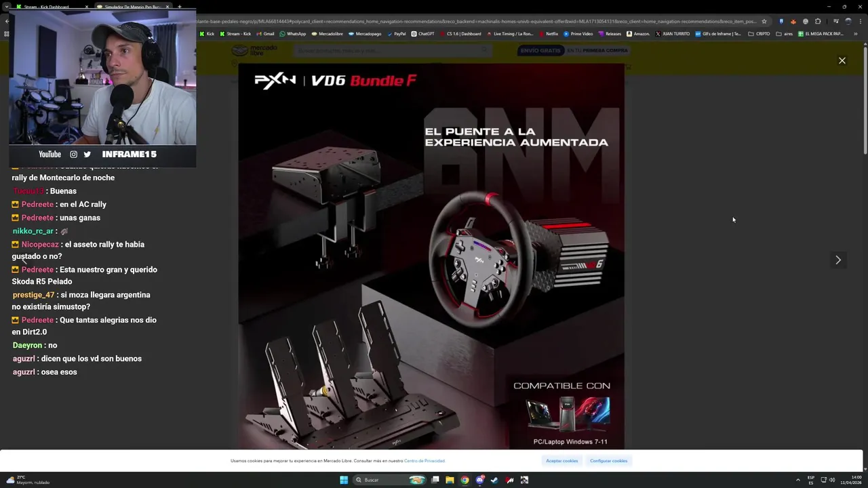Open the Releases bookmark
868x488 pixels.
click(x=610, y=33)
